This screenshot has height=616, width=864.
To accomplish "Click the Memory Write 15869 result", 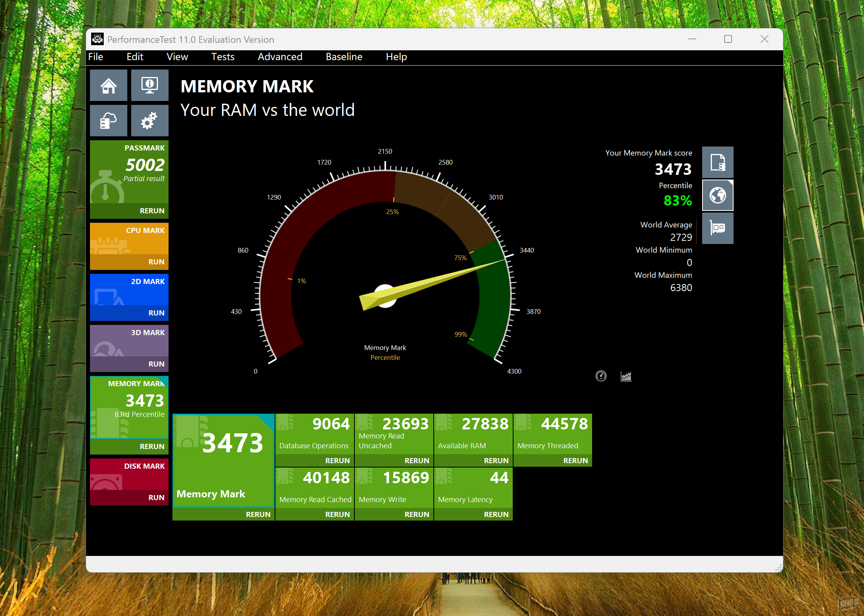I will (x=394, y=488).
